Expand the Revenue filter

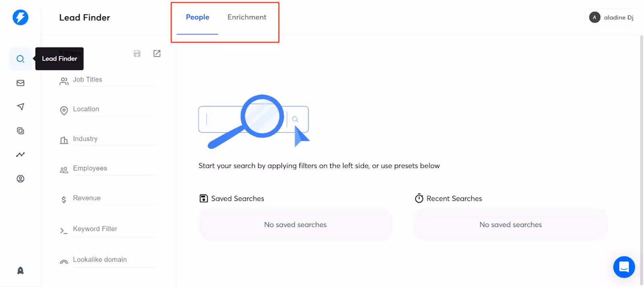click(87, 198)
